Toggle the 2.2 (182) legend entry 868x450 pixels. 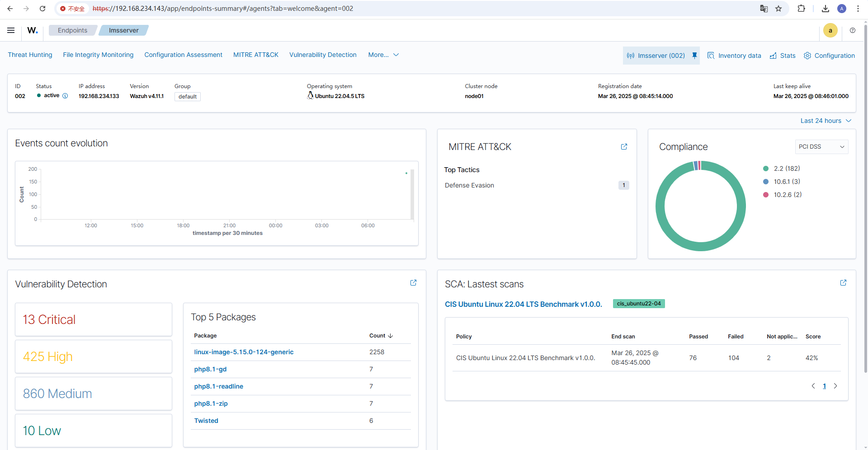click(782, 169)
